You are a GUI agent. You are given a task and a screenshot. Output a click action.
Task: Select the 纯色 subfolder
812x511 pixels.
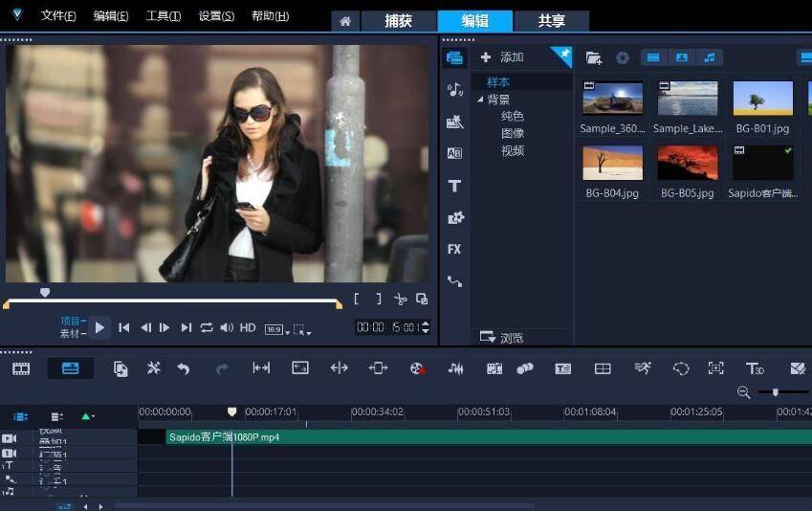pos(513,116)
